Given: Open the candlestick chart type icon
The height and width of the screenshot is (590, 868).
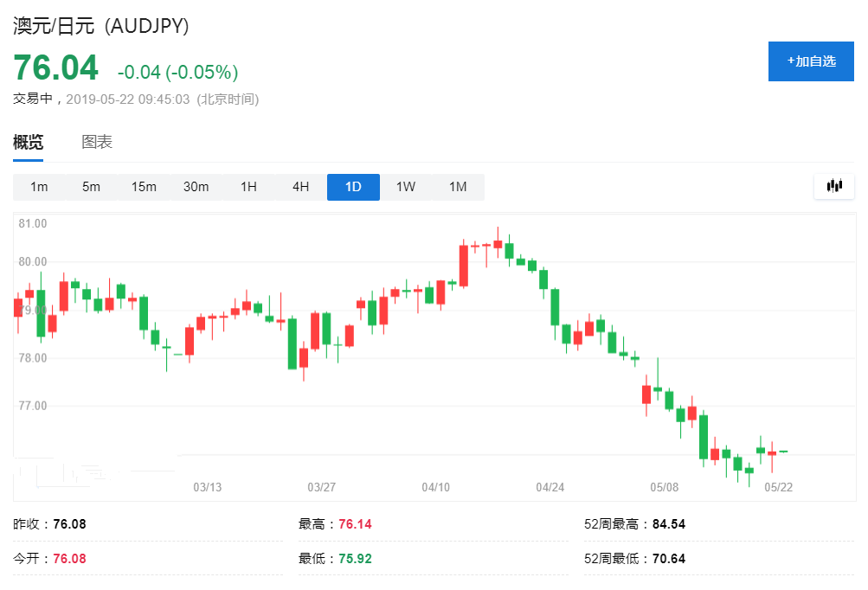Looking at the screenshot, I should (834, 186).
